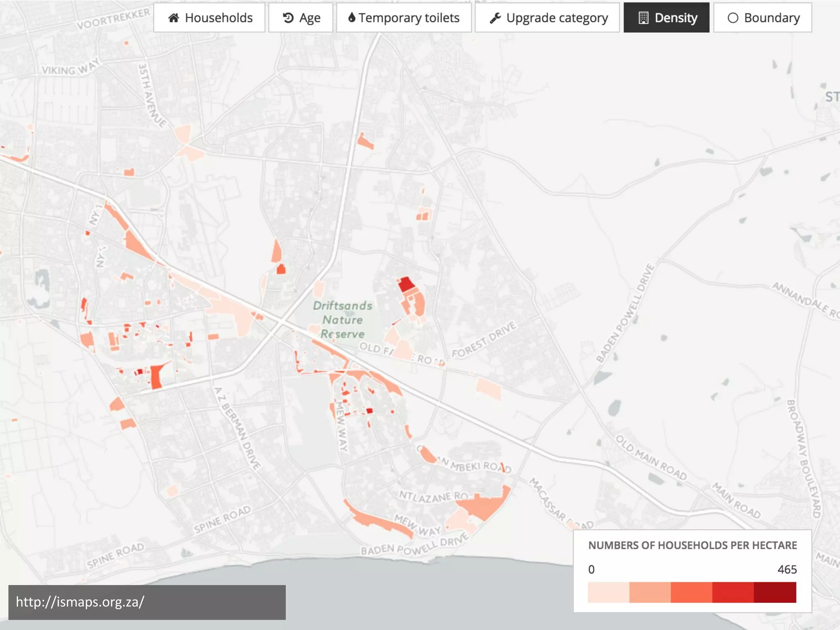Click the wrench icon on Upgrade category
This screenshot has width=840, height=630.
click(495, 18)
